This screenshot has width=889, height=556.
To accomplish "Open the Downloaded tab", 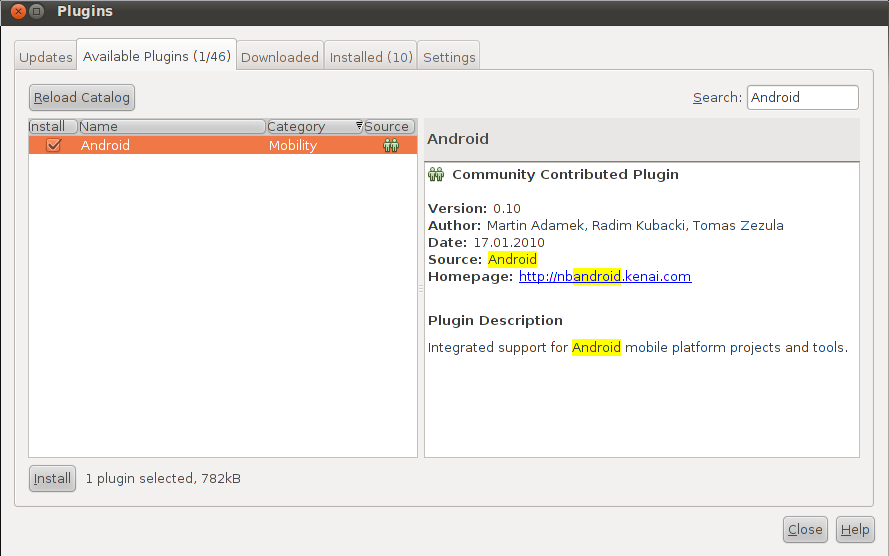I will (x=280, y=57).
